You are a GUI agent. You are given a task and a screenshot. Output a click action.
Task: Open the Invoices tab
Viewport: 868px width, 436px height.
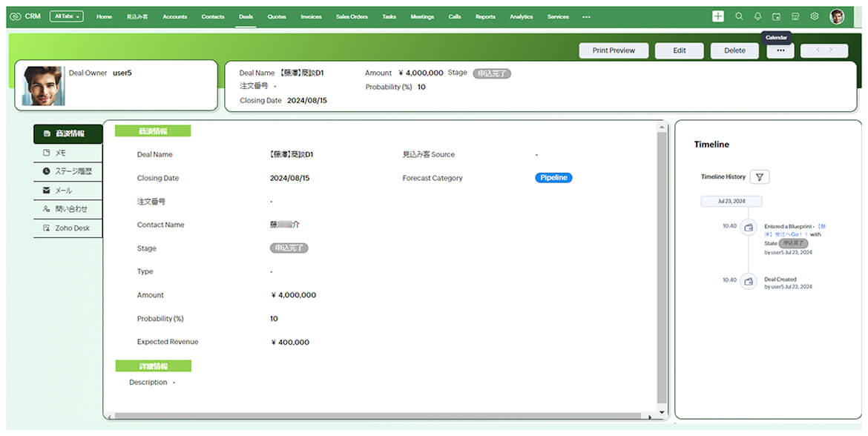click(x=311, y=16)
